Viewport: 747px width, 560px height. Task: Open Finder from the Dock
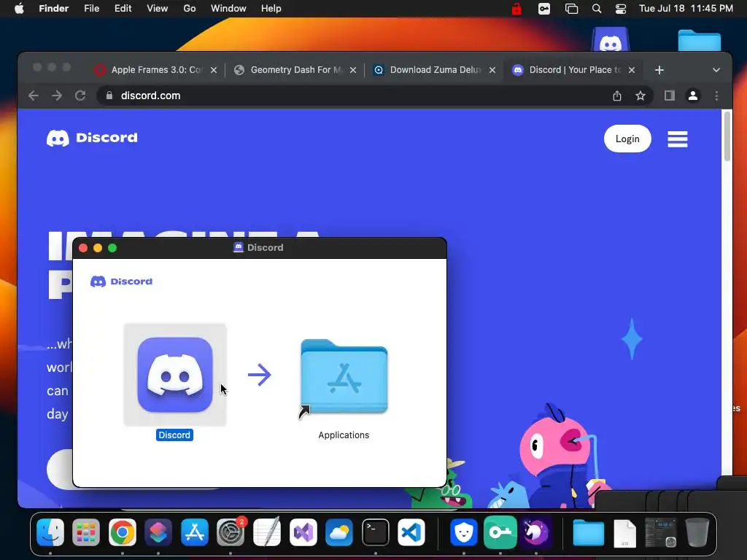click(x=50, y=532)
